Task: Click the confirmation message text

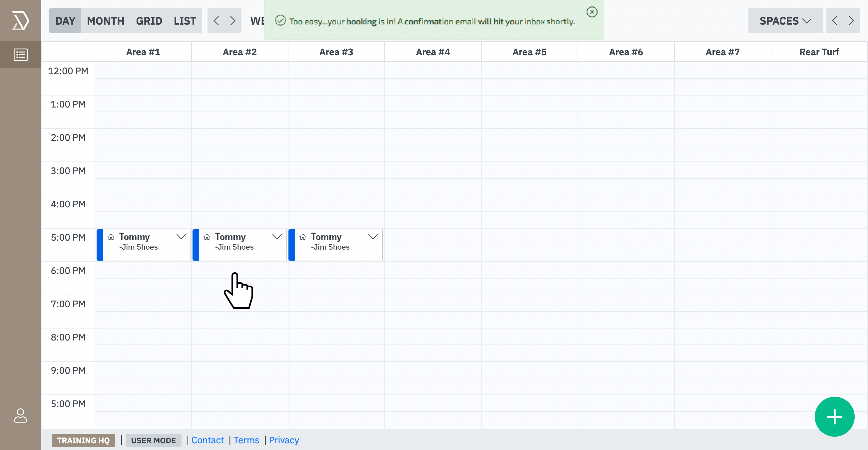Action: pos(432,22)
